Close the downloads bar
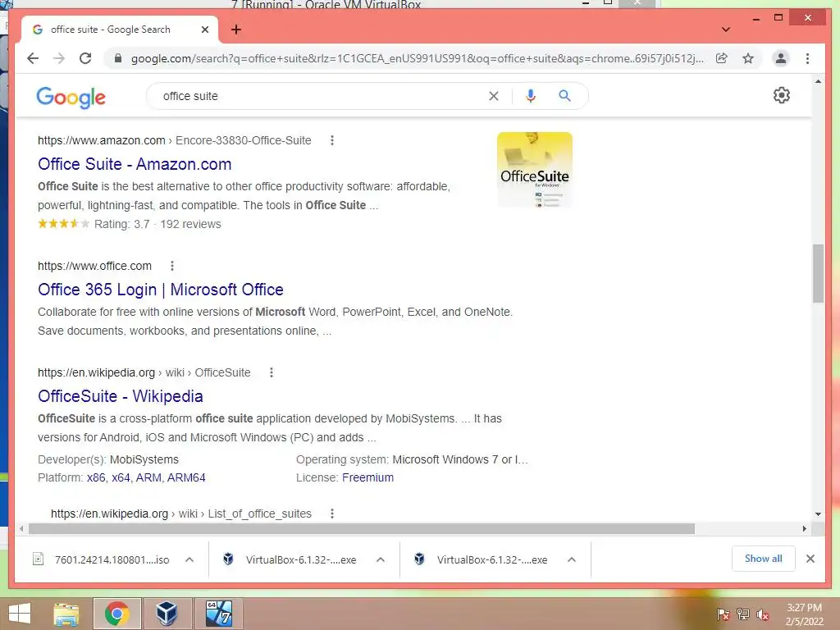This screenshot has height=630, width=840. 810,559
